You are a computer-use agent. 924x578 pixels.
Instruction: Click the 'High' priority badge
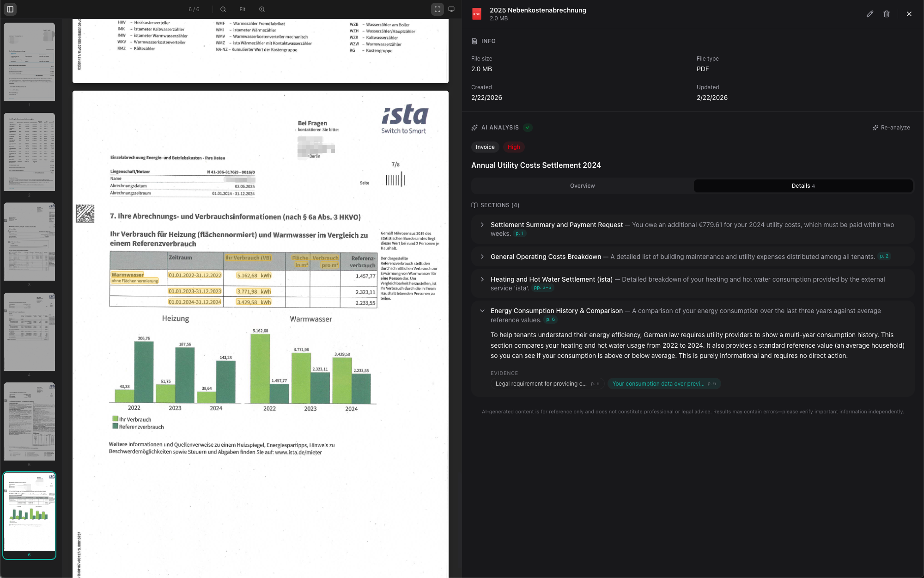[514, 147]
